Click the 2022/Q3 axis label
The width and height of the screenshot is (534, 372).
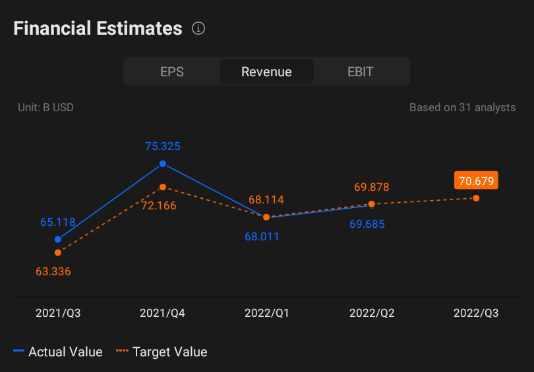point(476,313)
